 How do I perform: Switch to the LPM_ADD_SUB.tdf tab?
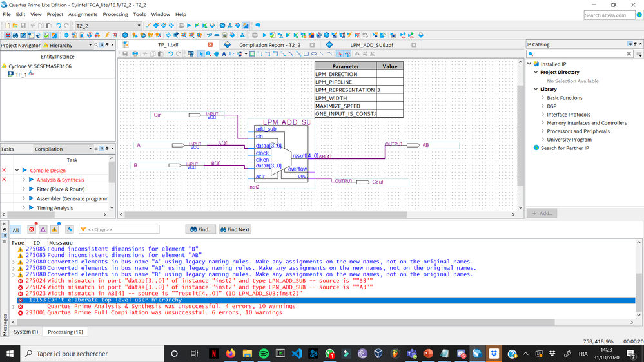tap(371, 45)
